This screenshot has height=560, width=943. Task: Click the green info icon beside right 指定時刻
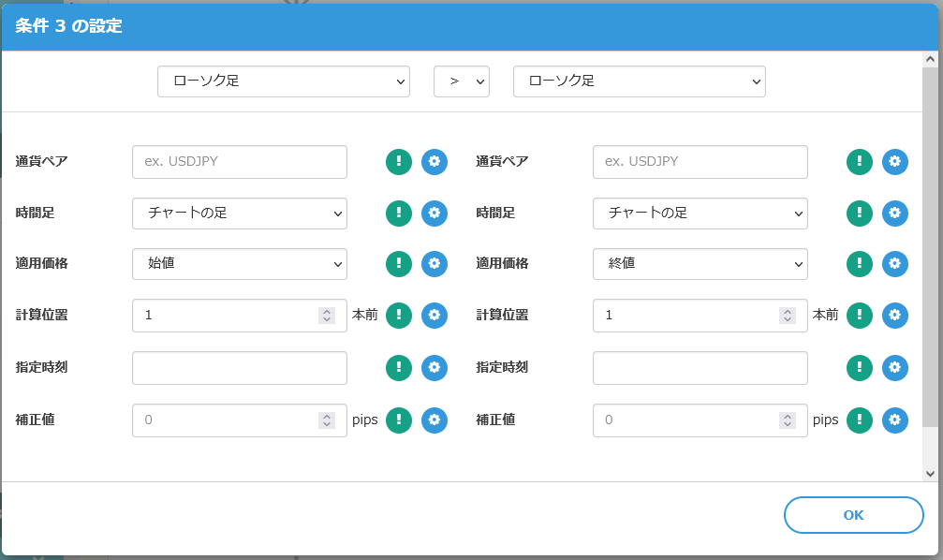pyautogui.click(x=860, y=368)
